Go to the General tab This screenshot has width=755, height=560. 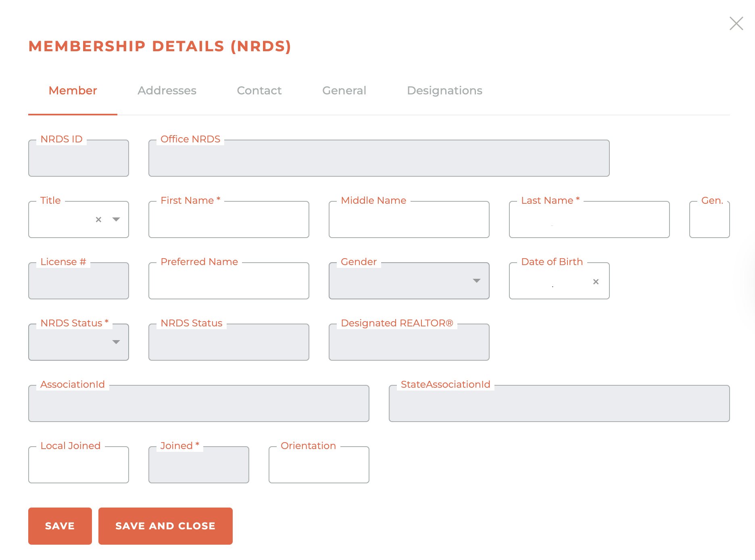coord(344,90)
